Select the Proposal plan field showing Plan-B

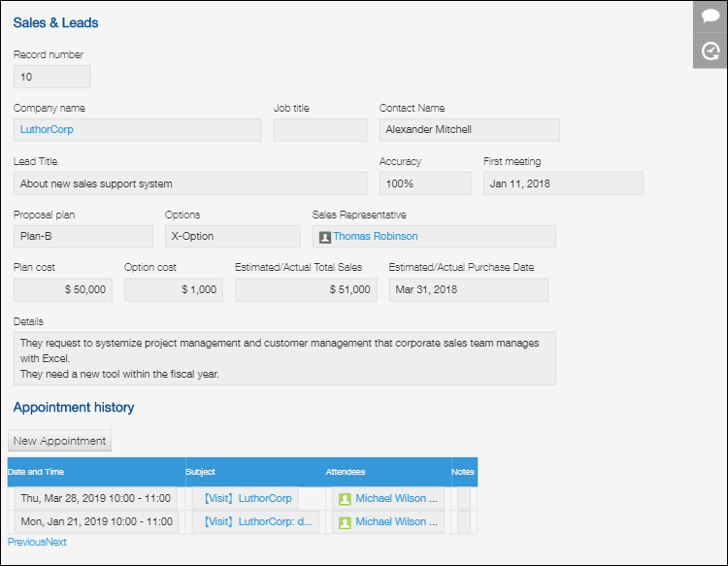coord(83,236)
